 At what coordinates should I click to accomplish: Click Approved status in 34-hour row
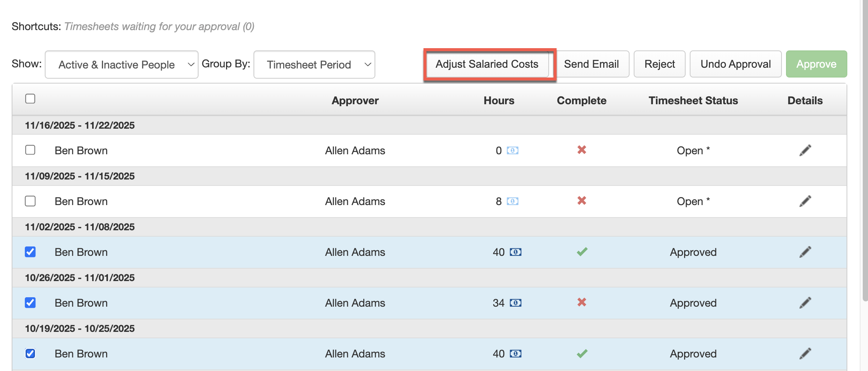pos(693,303)
